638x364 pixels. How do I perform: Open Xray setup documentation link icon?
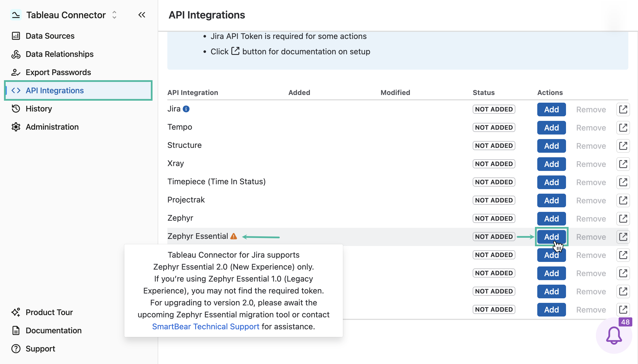coord(623,164)
